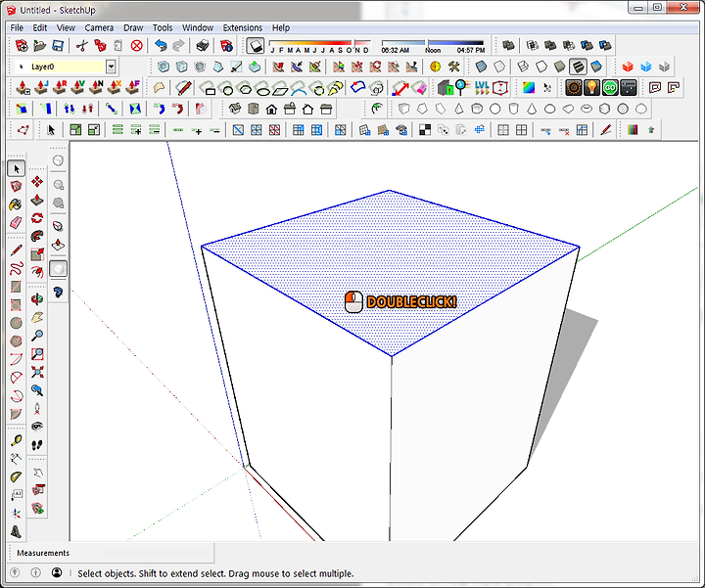The height and width of the screenshot is (588, 705).
Task: Open the Help menu
Action: [x=281, y=27]
